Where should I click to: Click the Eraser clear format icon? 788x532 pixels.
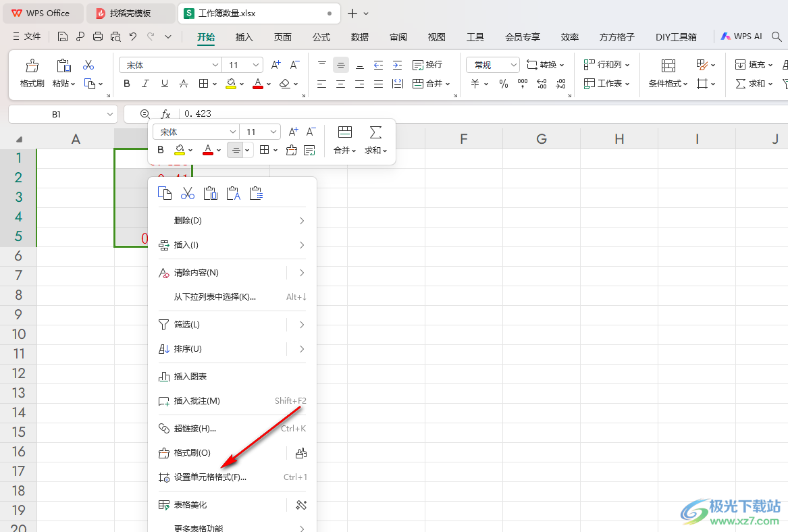click(x=285, y=84)
